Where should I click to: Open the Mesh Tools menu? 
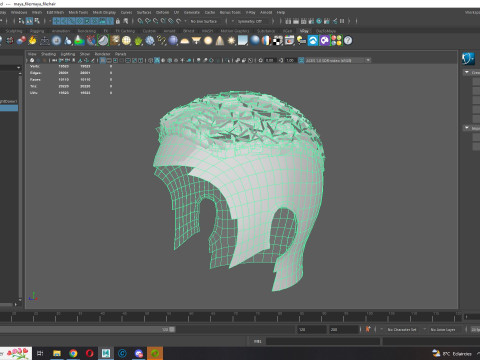pos(78,12)
